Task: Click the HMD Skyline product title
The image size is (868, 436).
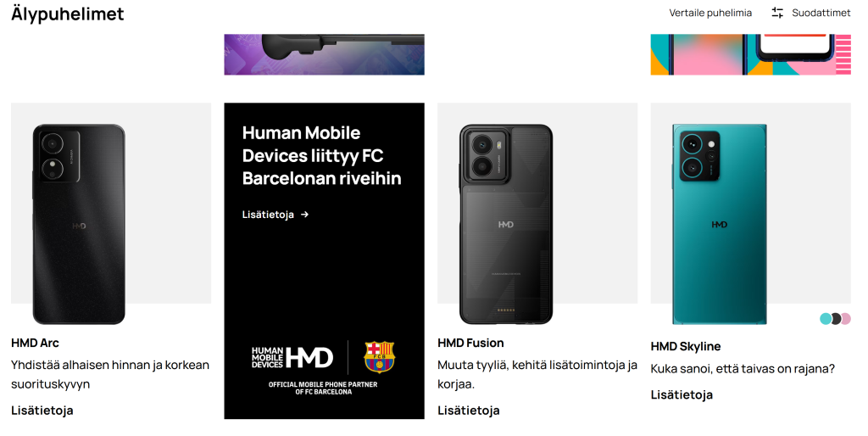Action: point(685,346)
